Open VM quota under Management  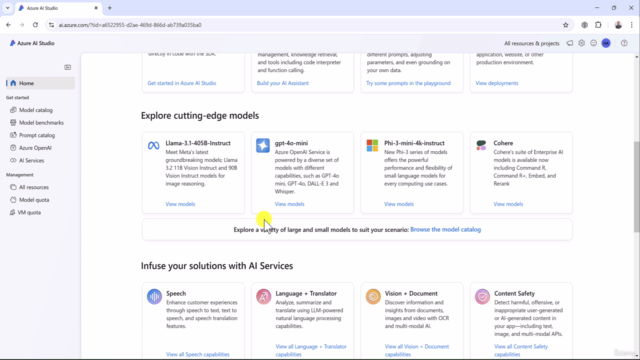coord(29,212)
